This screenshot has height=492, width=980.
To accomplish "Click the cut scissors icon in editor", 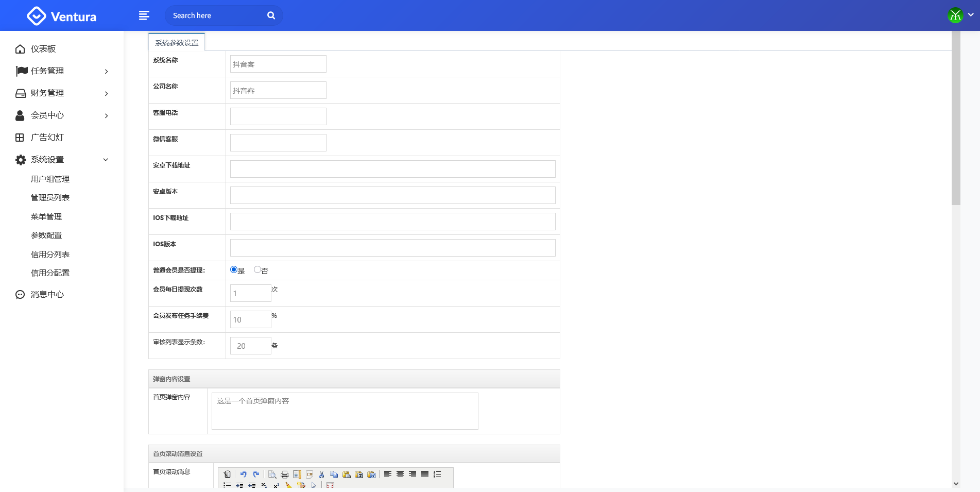I will [x=321, y=474].
